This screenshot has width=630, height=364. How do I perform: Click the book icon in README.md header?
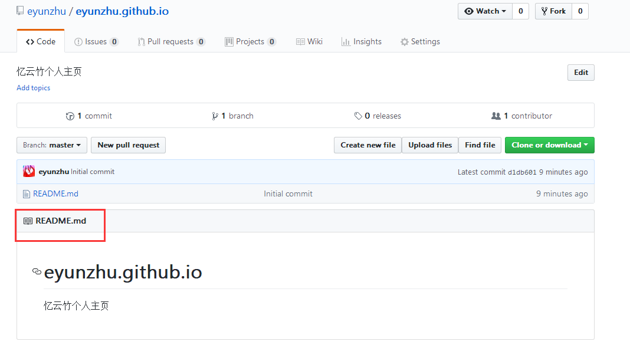28,221
